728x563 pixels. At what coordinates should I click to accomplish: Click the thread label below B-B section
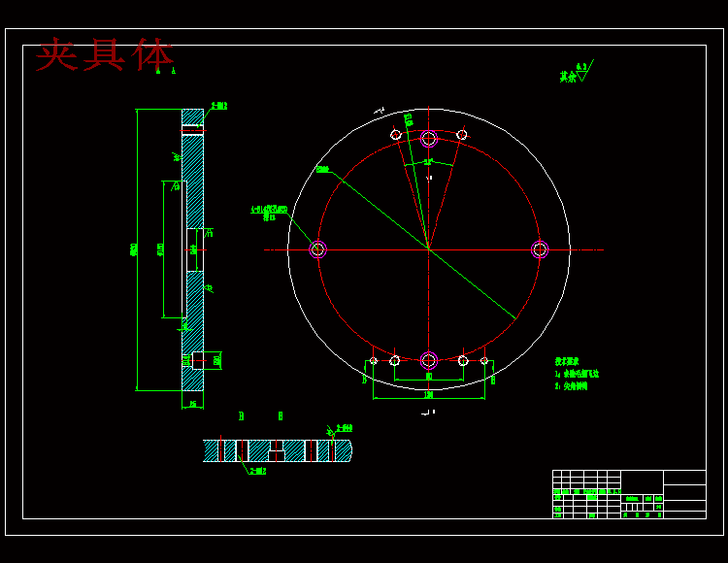[x=258, y=471]
